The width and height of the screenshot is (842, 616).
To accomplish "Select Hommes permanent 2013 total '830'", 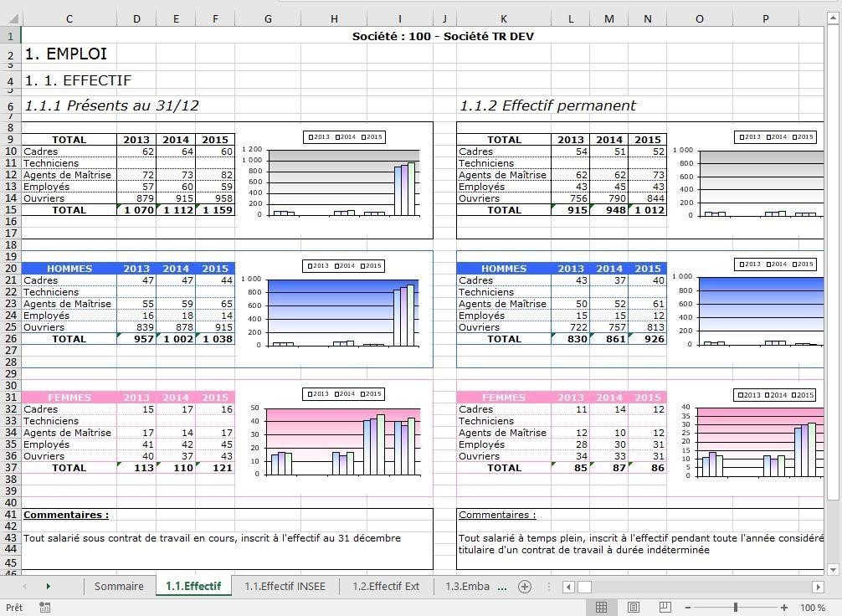I will click(570, 339).
